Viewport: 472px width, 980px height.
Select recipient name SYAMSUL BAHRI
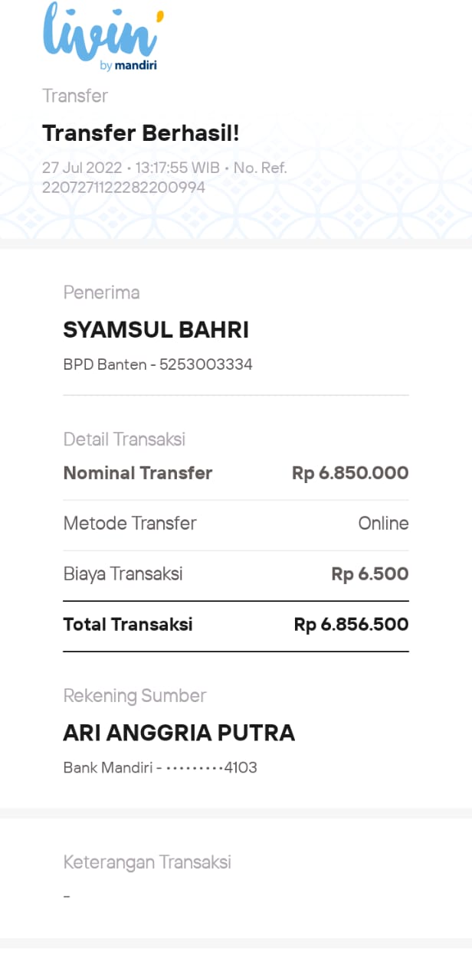point(156,331)
